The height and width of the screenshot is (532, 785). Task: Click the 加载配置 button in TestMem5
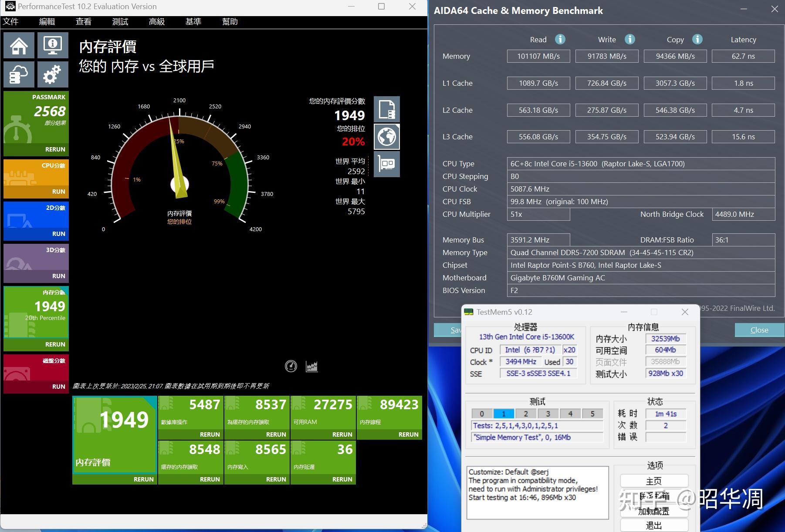[x=654, y=511]
